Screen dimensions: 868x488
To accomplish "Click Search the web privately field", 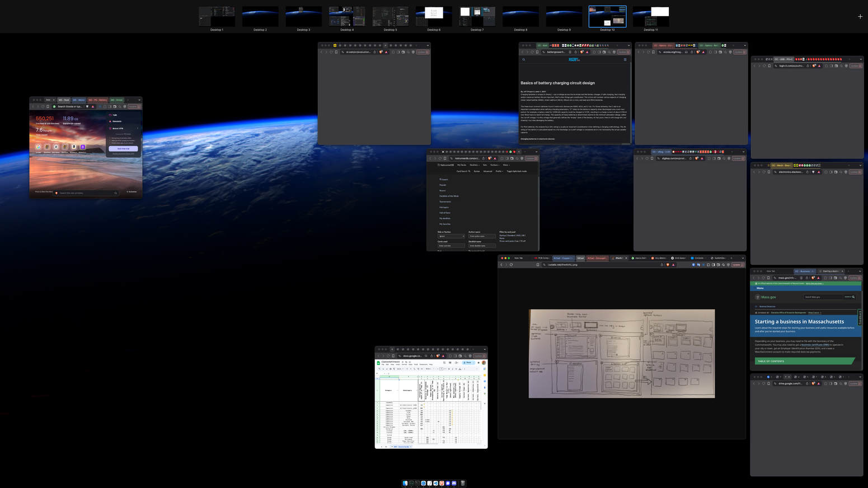I will pyautogui.click(x=86, y=193).
